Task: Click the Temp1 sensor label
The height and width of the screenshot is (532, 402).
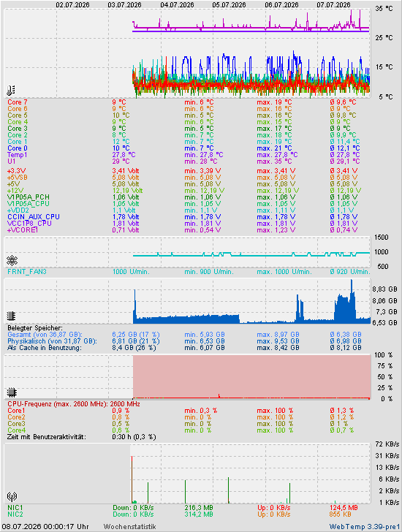Action: pyautogui.click(x=18, y=155)
